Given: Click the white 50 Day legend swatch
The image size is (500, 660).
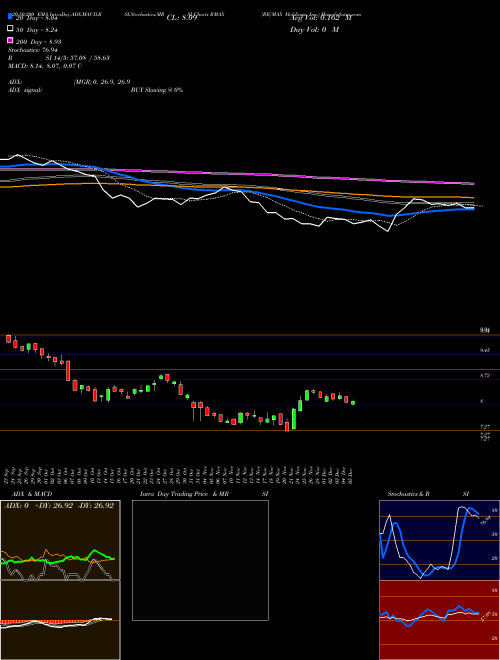Looking at the screenshot, I should tap(10, 29).
